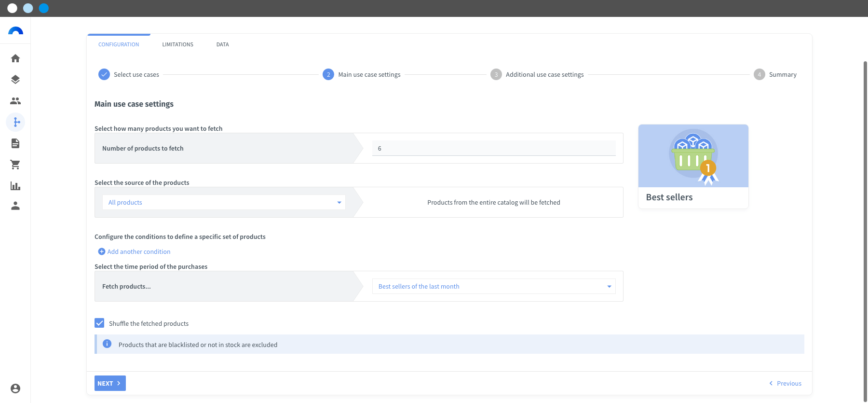The image size is (868, 403).
Task: Open Best sellers of the last month dropdown
Action: [494, 286]
